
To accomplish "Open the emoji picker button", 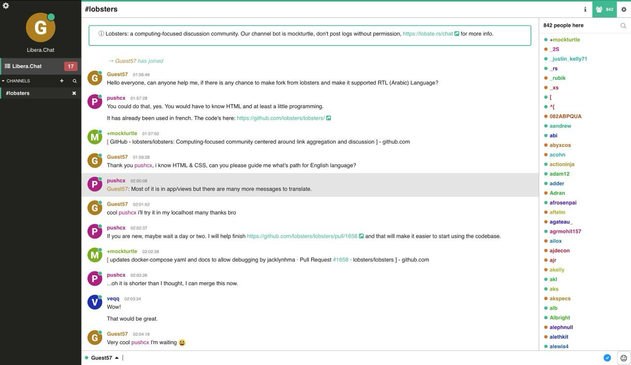I will 623,358.
